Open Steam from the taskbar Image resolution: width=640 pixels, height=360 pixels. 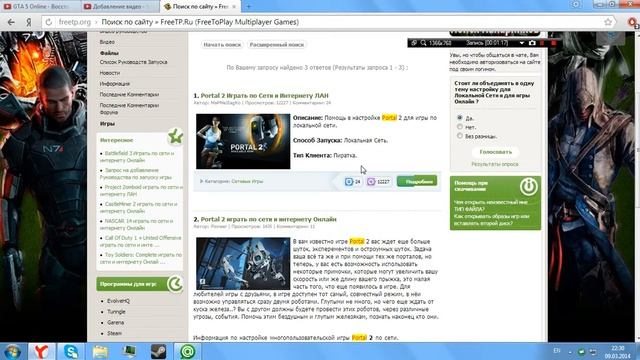click(x=158, y=351)
